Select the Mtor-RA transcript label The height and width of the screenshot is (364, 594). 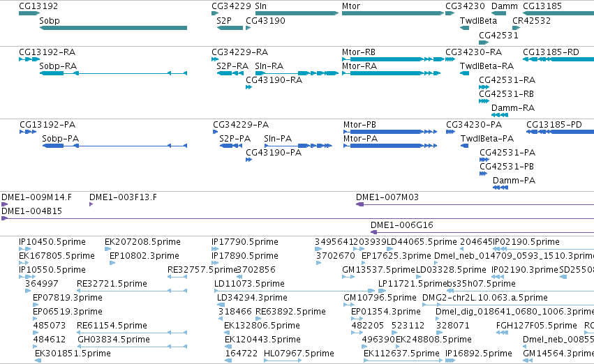pyautogui.click(x=359, y=66)
